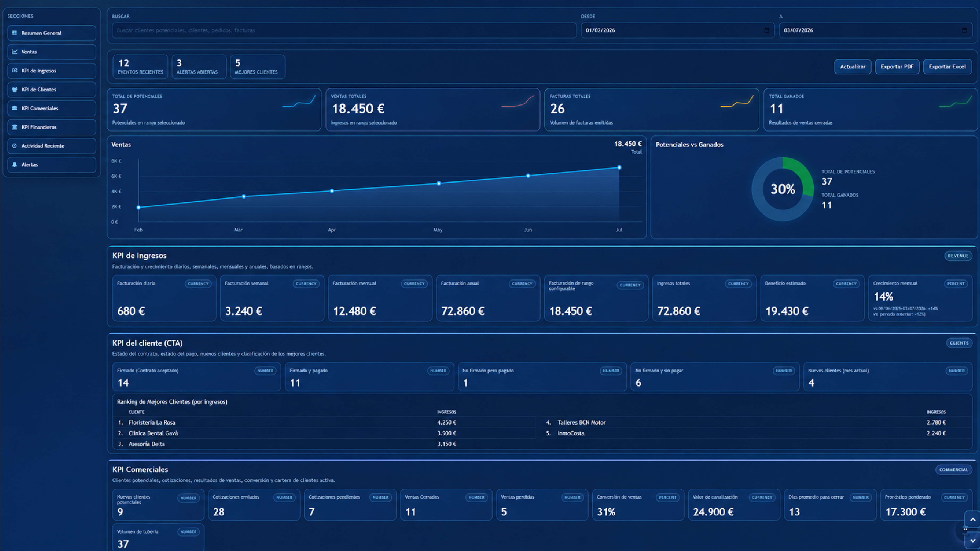Select the Facturación de rango configurable card
The height and width of the screenshot is (551, 980).
pos(596,299)
